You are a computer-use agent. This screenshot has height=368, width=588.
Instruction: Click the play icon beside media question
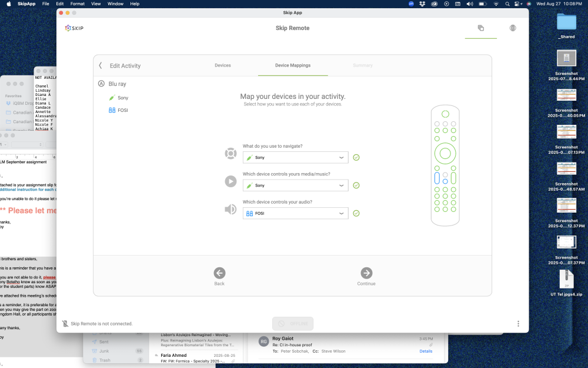point(230,181)
